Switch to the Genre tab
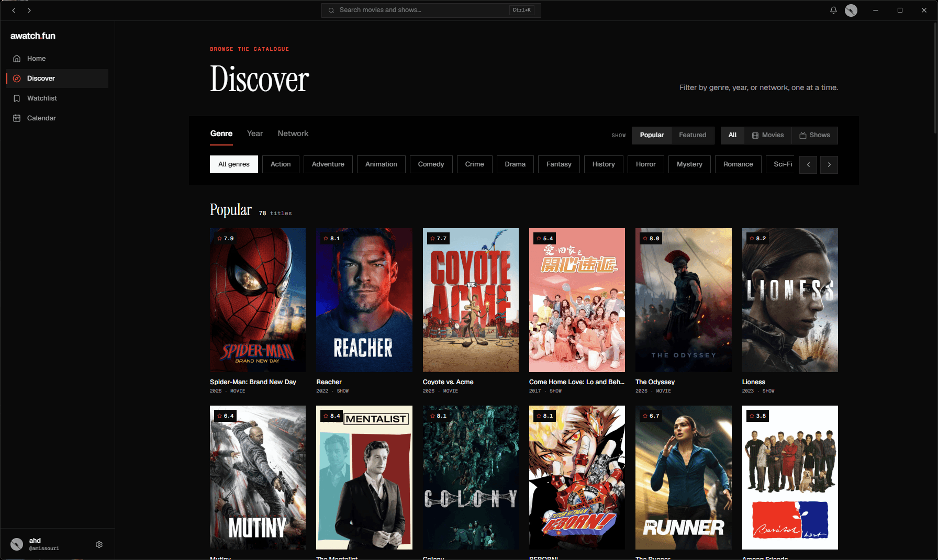Image resolution: width=938 pixels, height=560 pixels. click(x=221, y=134)
